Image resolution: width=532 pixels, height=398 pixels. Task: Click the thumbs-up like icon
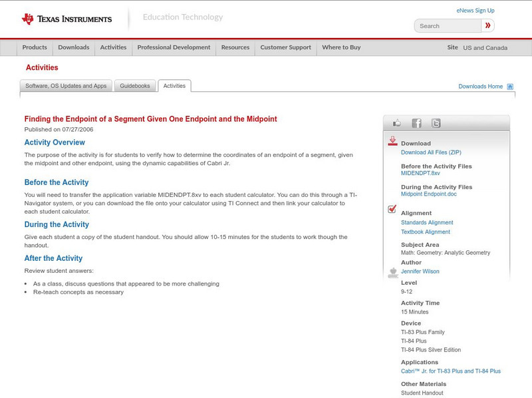pos(396,123)
